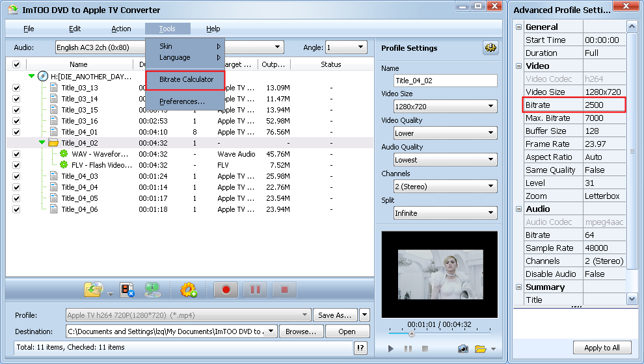Open the snapshot folder icon
Viewport: 644px width, 364px height.
[x=481, y=349]
